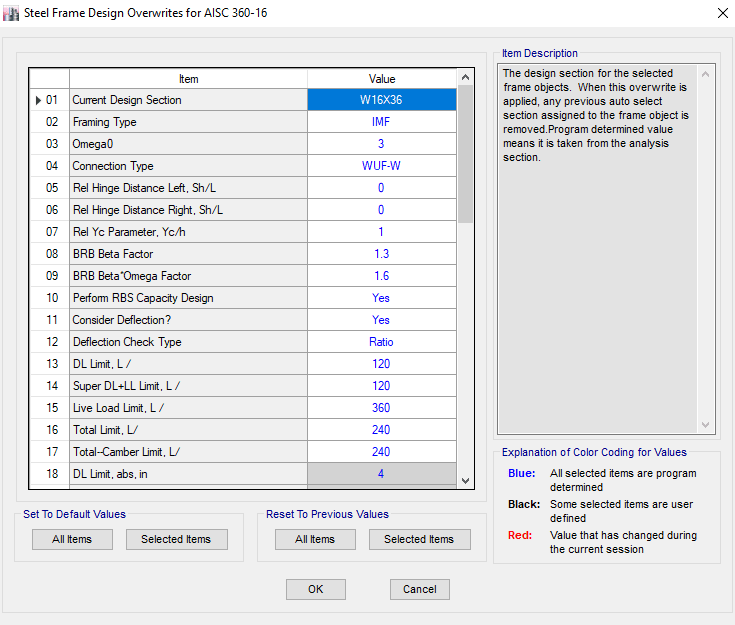The height and width of the screenshot is (625, 735).
Task: Select DL Limit, abs, in label
Action: (188, 474)
